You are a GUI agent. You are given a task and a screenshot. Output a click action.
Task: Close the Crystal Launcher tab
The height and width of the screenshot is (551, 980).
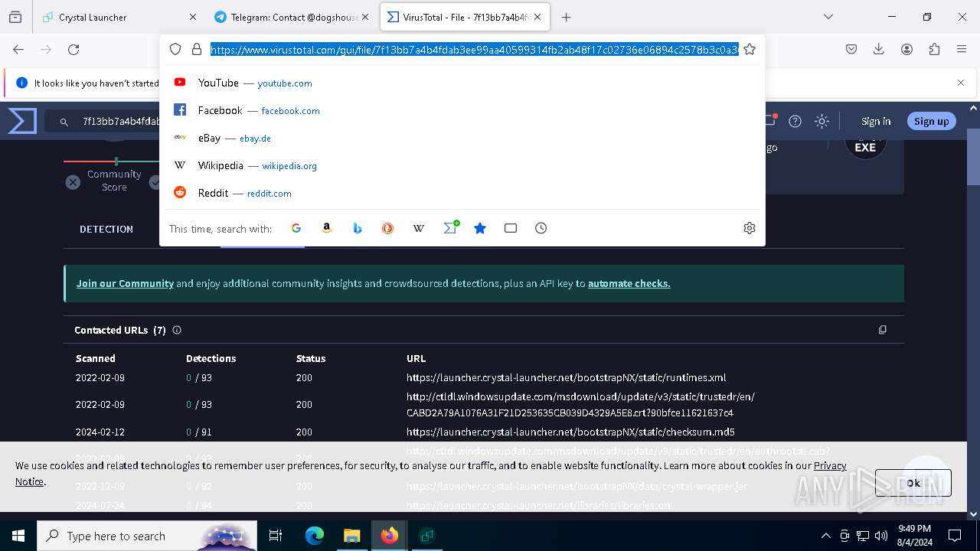[193, 17]
